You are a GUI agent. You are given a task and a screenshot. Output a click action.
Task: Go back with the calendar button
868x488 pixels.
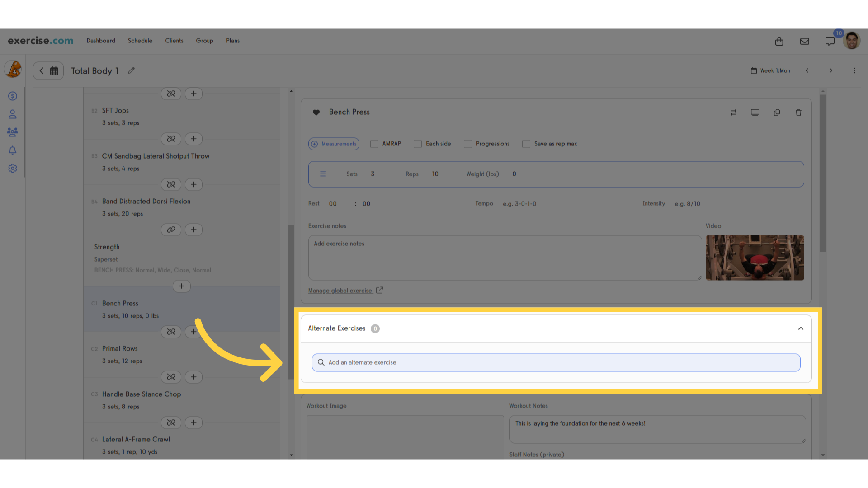pos(48,70)
